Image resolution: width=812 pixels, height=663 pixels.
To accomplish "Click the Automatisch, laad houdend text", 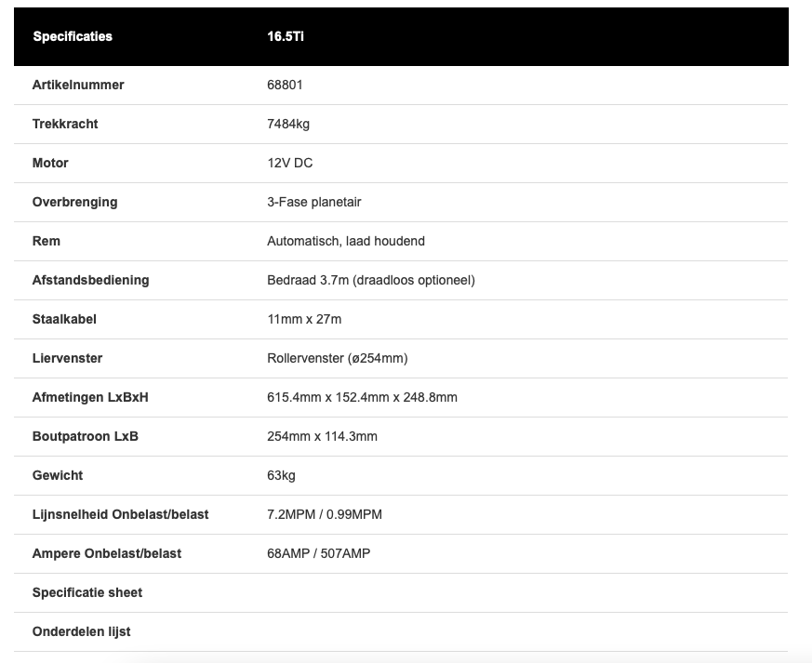I will pyautogui.click(x=346, y=241).
